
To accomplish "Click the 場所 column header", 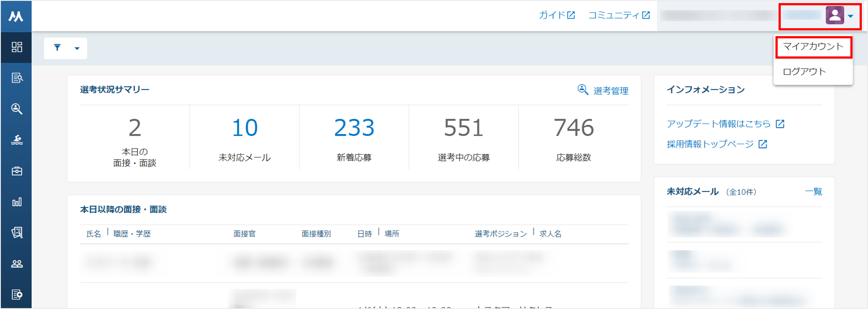I will pos(392,234).
